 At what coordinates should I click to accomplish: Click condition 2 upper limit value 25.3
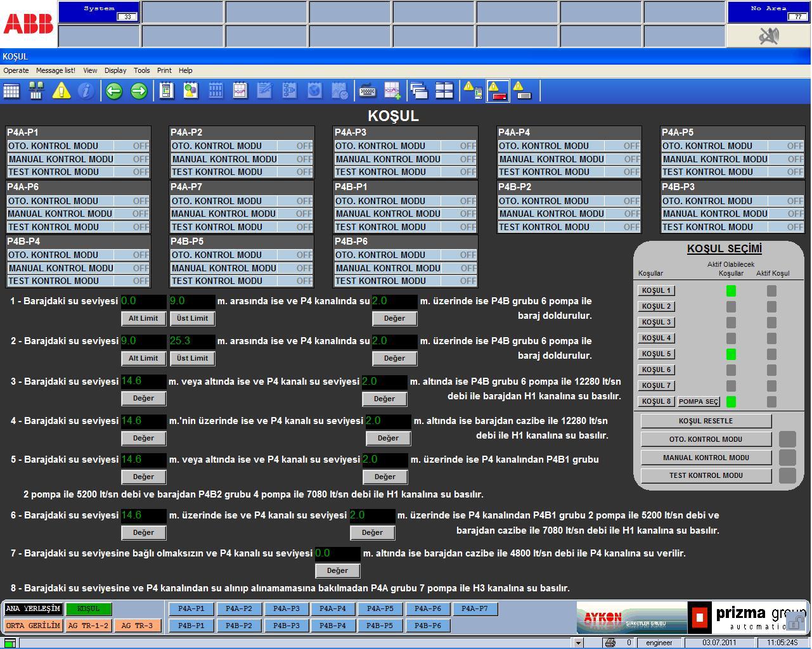(192, 341)
